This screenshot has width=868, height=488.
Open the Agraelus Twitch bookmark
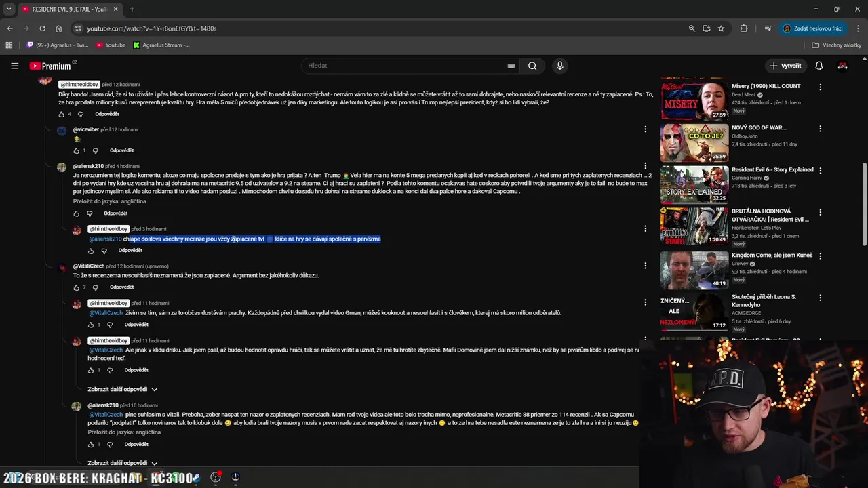58,45
